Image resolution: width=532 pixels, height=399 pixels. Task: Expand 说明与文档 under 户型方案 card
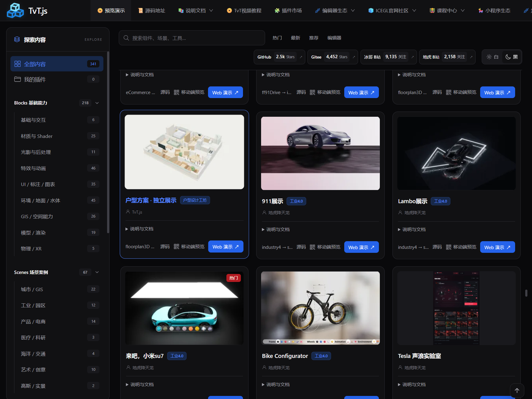[139, 229]
